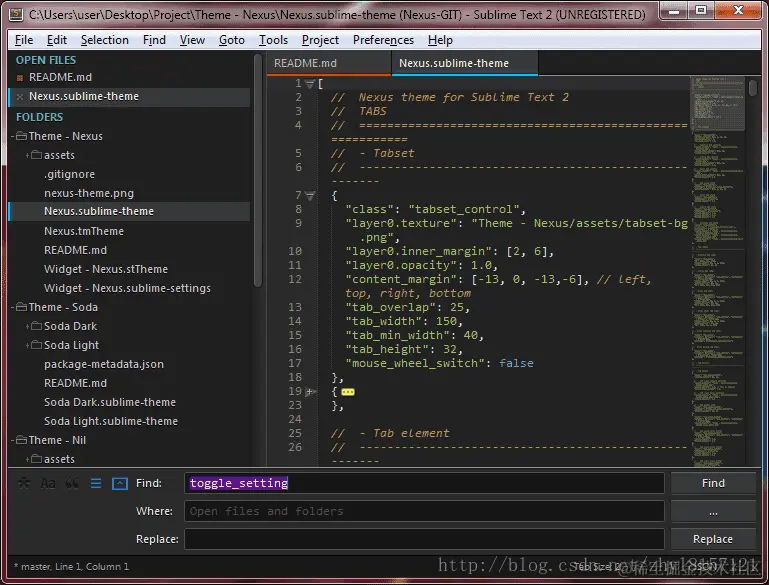Toggle whole word search option

click(x=72, y=483)
